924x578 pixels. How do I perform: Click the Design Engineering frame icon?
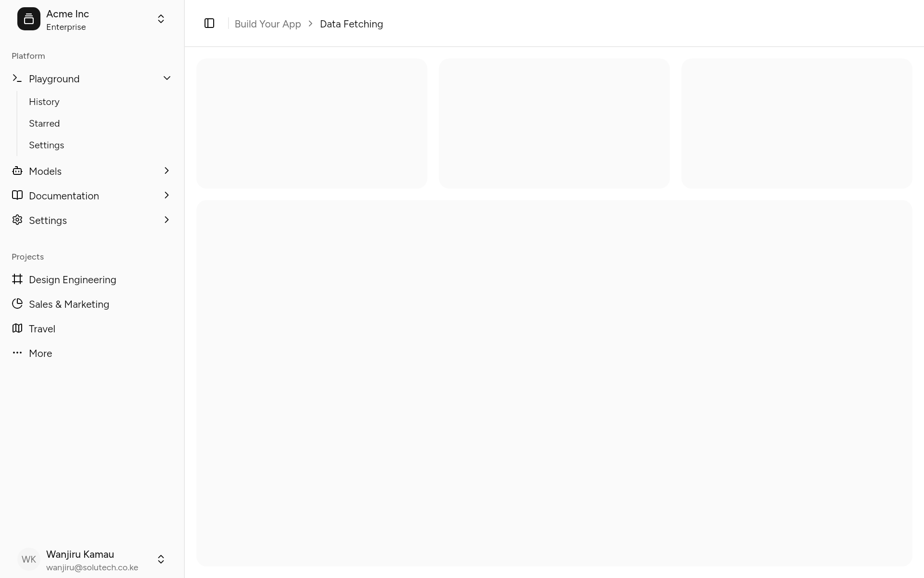click(17, 279)
